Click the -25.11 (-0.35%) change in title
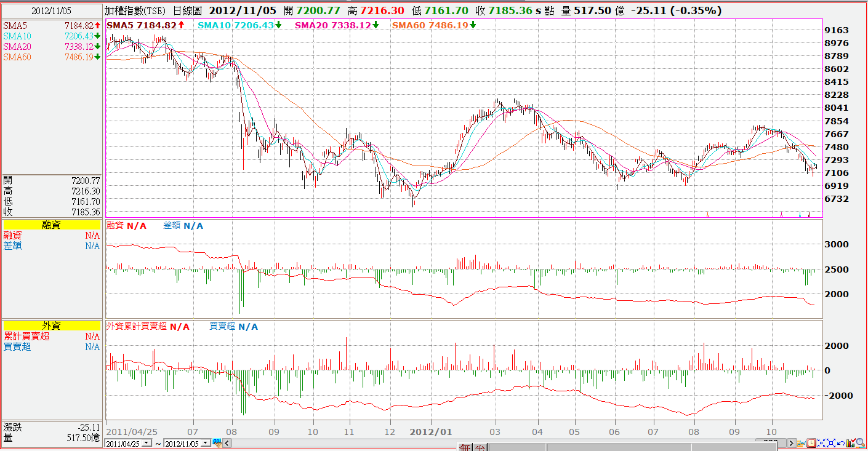This screenshot has width=868, height=451. (x=675, y=10)
